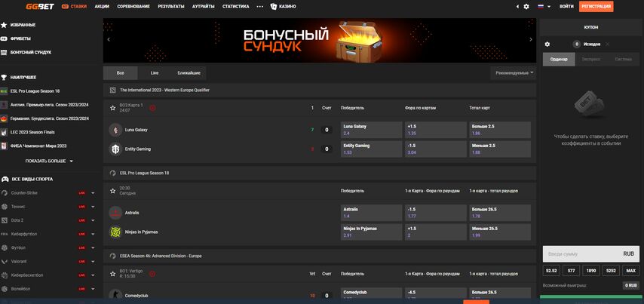Open the Результаты menu item

[x=171, y=7]
